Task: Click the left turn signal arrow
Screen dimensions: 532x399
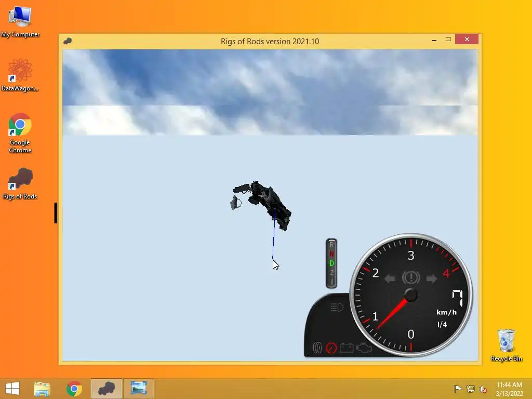Action: tap(390, 278)
